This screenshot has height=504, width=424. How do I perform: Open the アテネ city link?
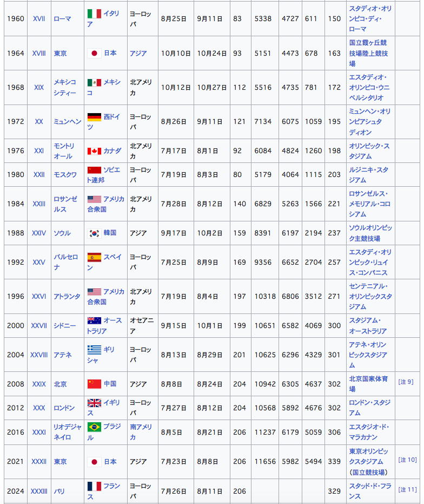63,355
